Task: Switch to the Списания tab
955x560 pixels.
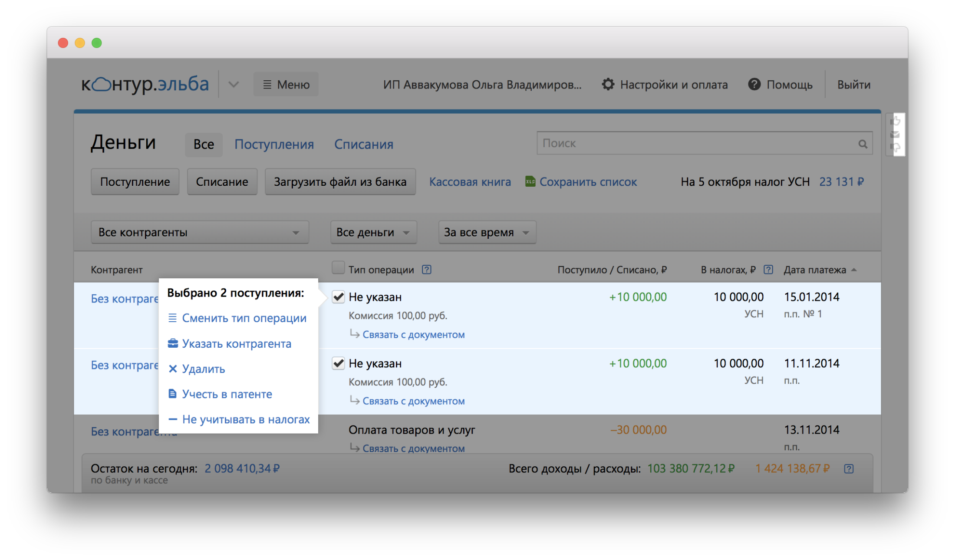Action: pyautogui.click(x=364, y=145)
